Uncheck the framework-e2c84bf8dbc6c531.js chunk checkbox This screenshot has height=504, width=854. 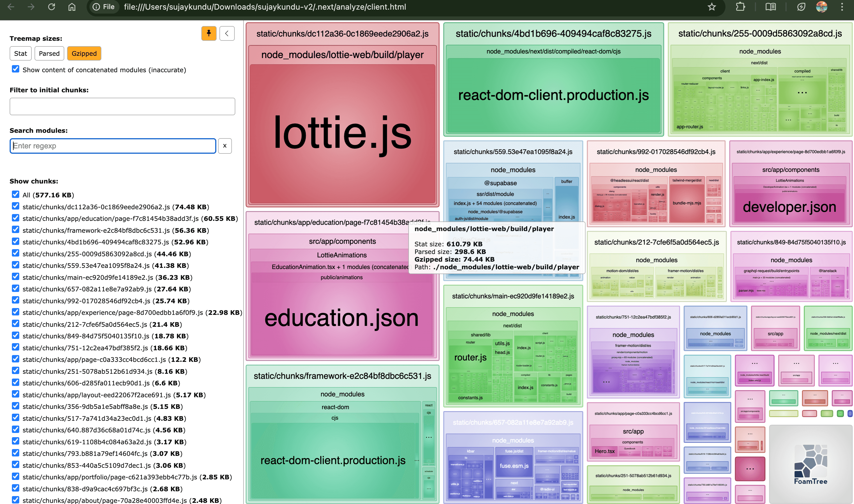tap(15, 230)
